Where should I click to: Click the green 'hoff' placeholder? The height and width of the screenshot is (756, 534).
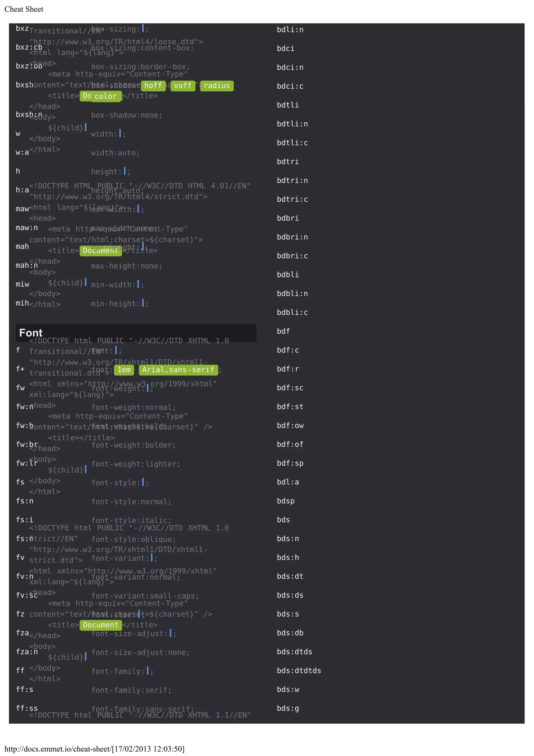(x=153, y=86)
